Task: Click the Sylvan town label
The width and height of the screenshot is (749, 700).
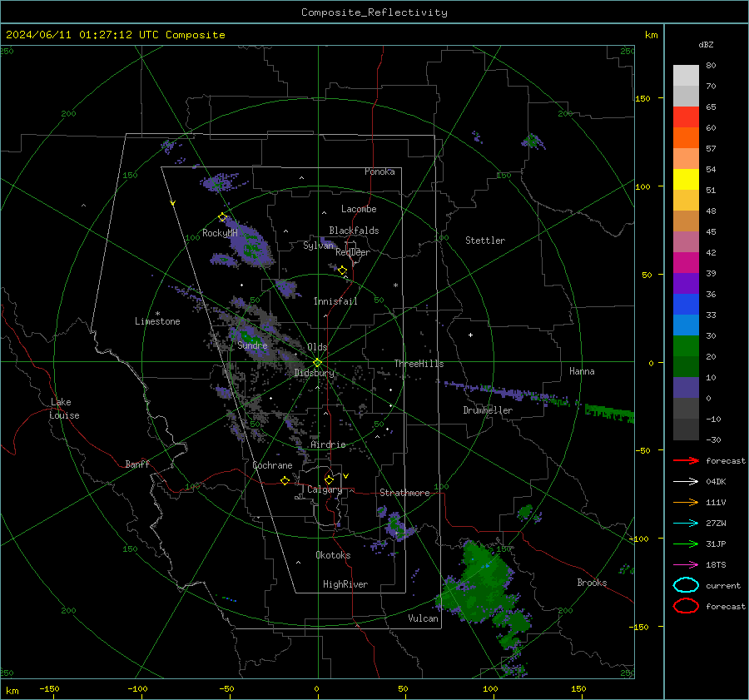Action: click(318, 246)
